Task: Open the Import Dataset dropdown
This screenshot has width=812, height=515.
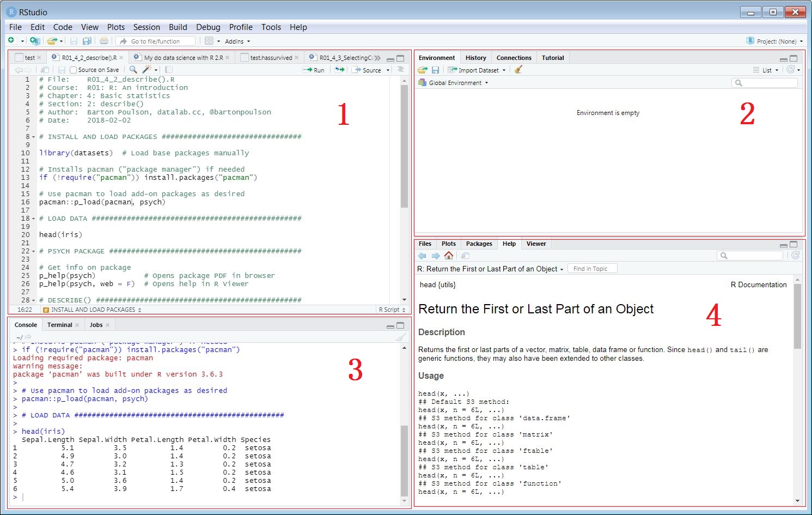Action: (x=477, y=70)
